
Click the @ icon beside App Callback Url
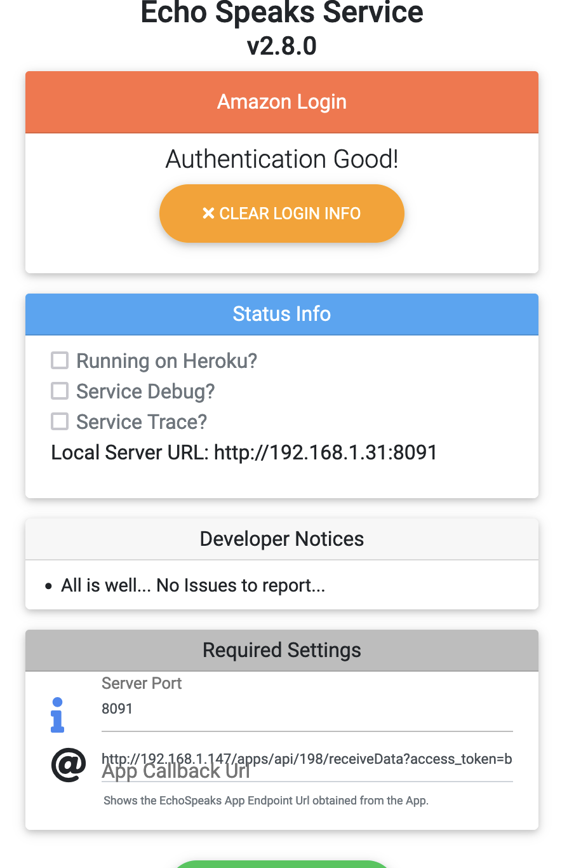tap(69, 764)
